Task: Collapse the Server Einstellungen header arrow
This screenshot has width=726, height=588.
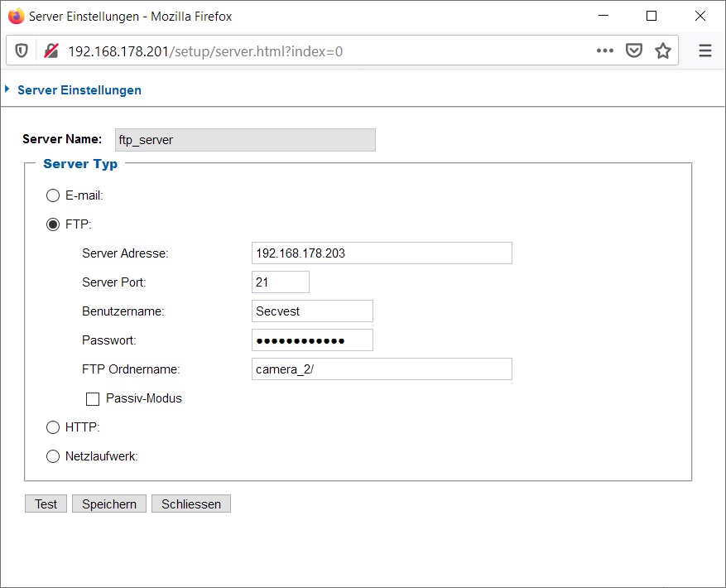Action: 7,89
